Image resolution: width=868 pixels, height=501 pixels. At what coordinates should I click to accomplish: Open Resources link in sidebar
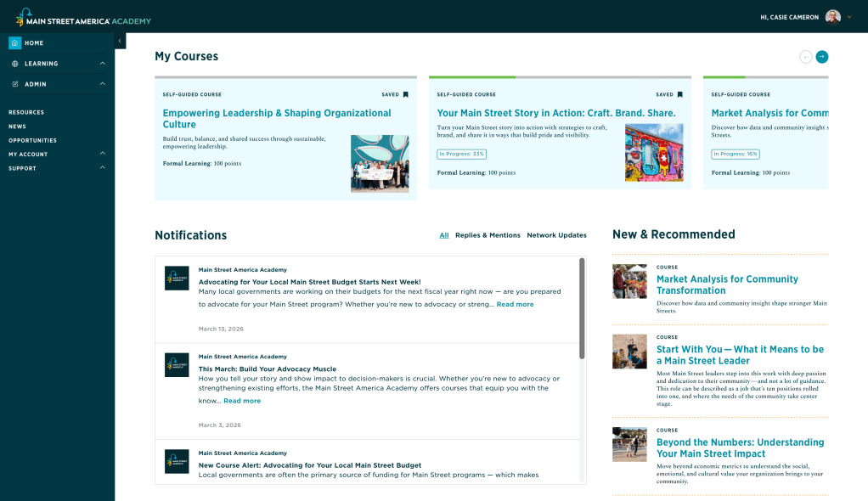26,112
